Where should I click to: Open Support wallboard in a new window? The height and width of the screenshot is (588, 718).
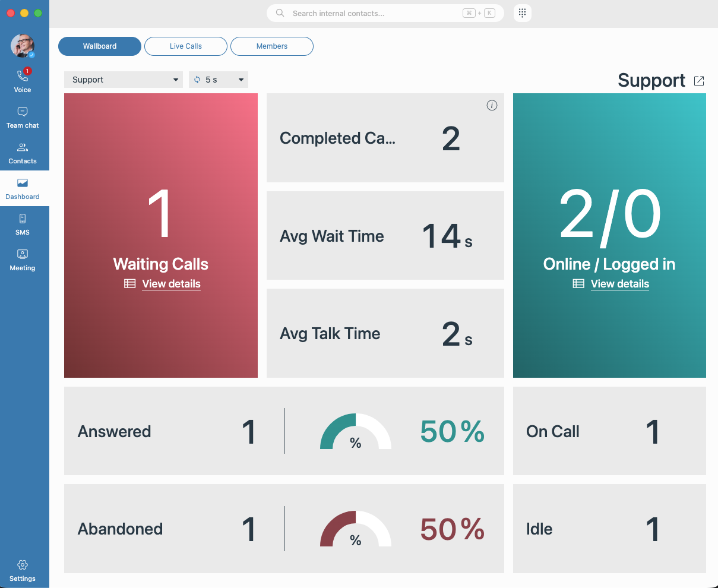[x=699, y=81]
